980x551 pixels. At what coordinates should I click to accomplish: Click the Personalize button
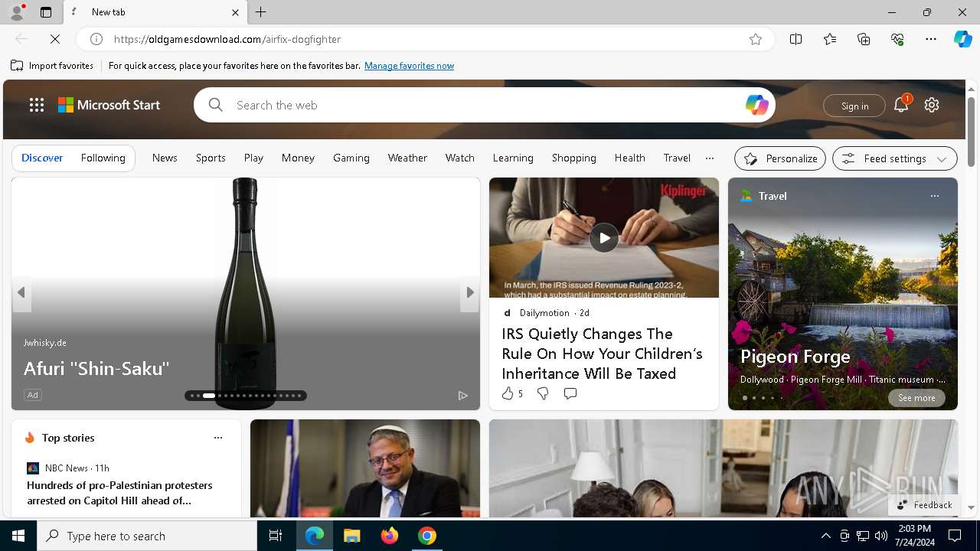[780, 158]
